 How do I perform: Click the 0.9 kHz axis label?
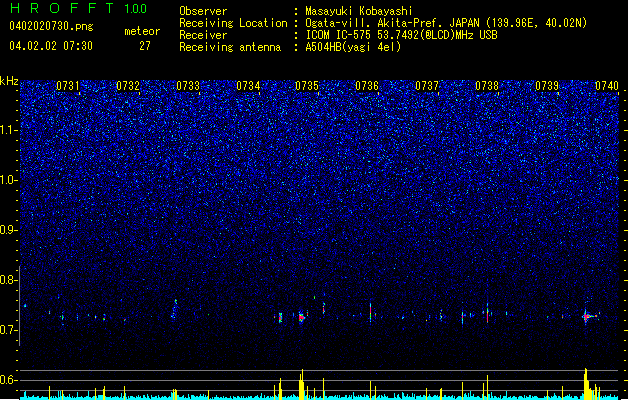click(x=9, y=230)
